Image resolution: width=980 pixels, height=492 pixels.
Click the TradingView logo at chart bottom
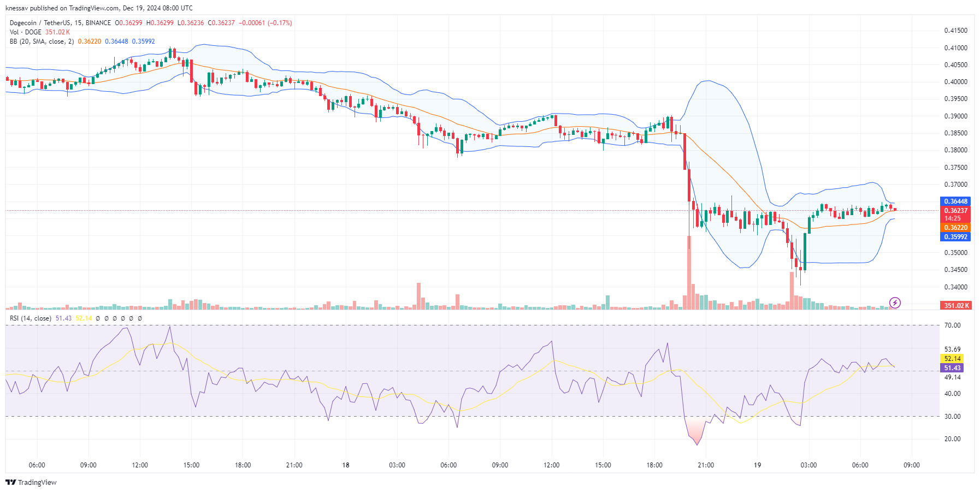31,482
